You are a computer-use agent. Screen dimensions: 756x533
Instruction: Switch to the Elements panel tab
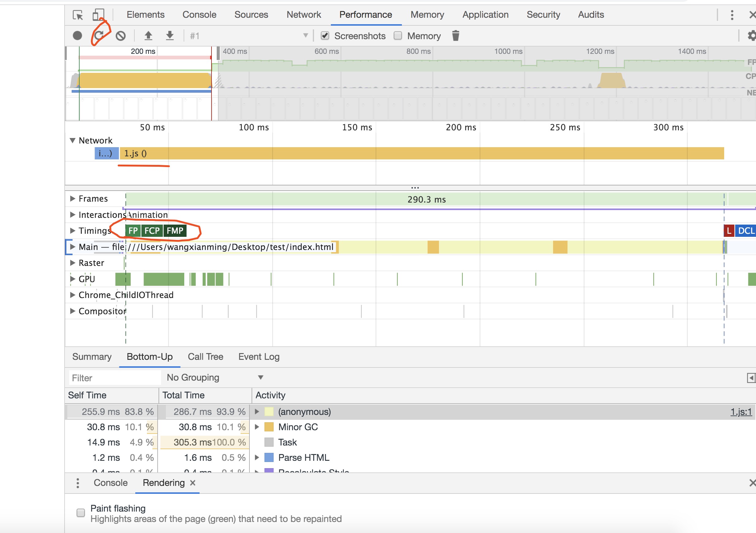pyautogui.click(x=145, y=15)
